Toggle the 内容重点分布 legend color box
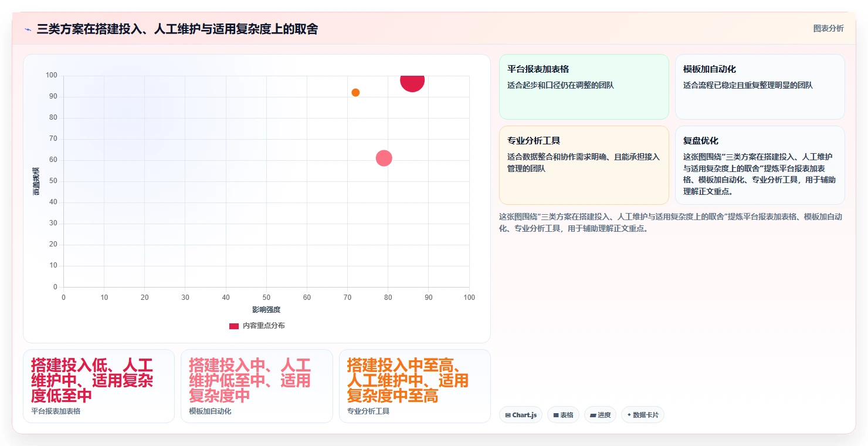 (x=233, y=326)
